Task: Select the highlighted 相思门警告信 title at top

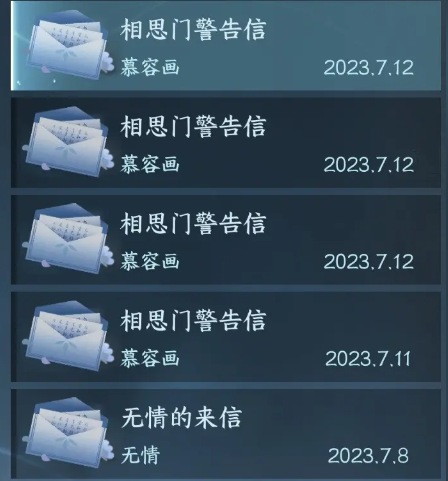Action: tap(193, 30)
